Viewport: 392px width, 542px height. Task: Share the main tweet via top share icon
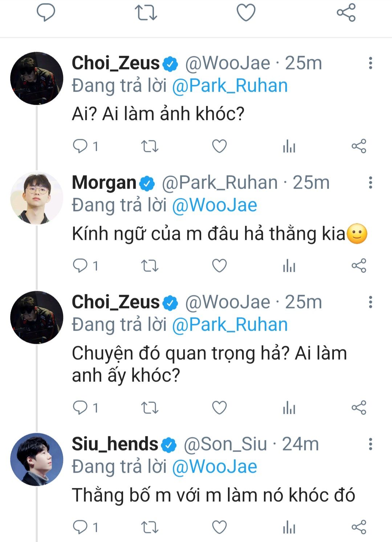[346, 12]
